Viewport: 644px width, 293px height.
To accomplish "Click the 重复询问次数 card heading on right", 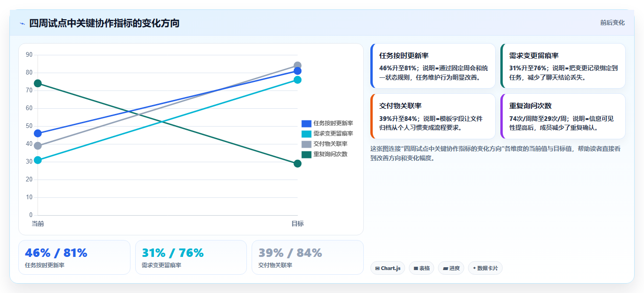I will point(530,106).
